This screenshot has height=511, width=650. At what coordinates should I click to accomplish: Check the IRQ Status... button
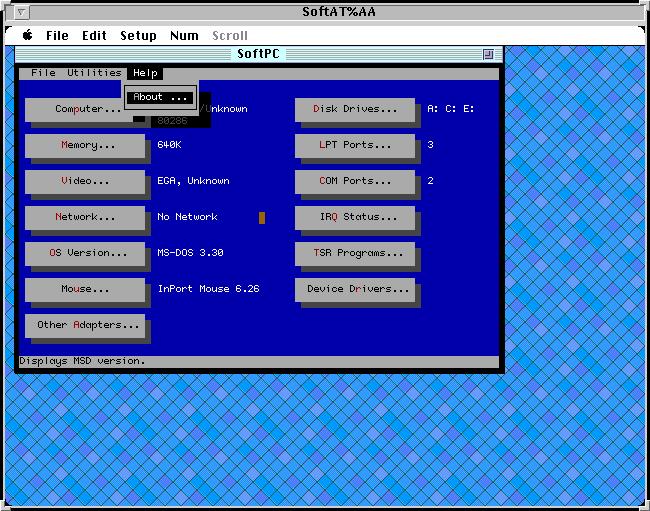click(x=354, y=217)
